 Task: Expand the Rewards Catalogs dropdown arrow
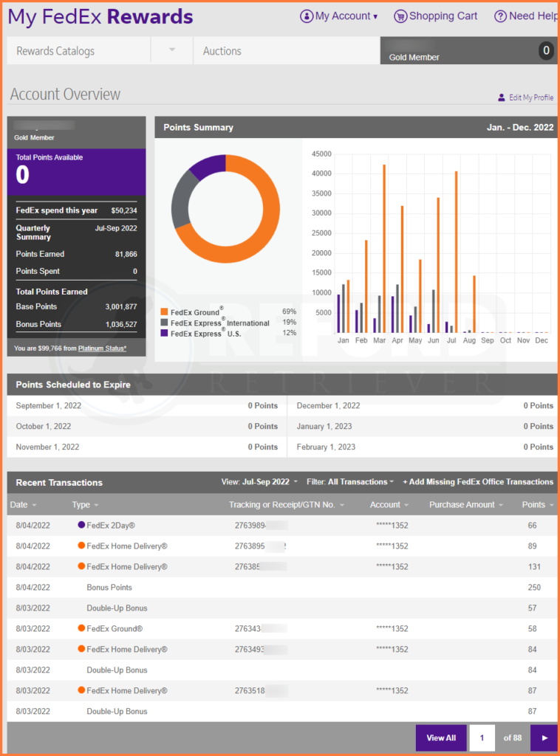pyautogui.click(x=171, y=50)
